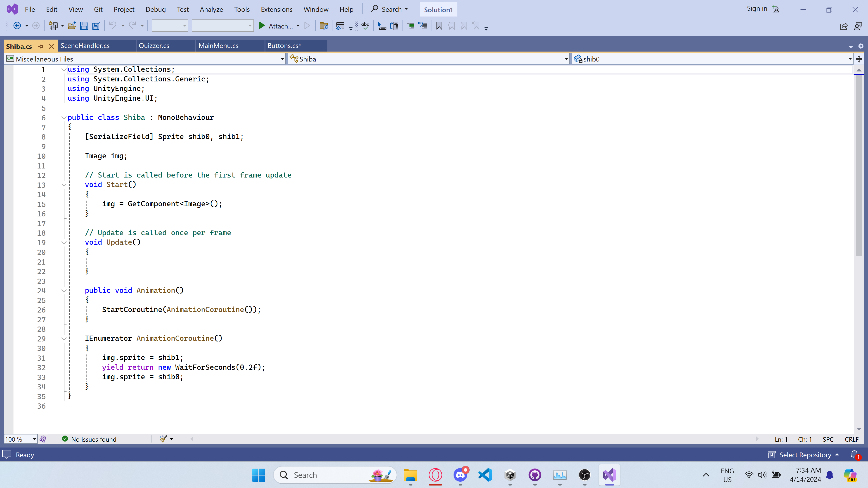Collapse the Start method code fold

(x=64, y=185)
